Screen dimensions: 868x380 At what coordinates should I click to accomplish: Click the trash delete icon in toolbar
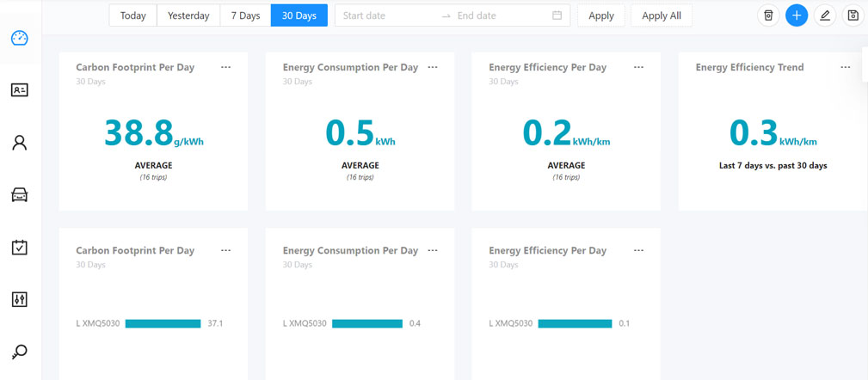[768, 15]
